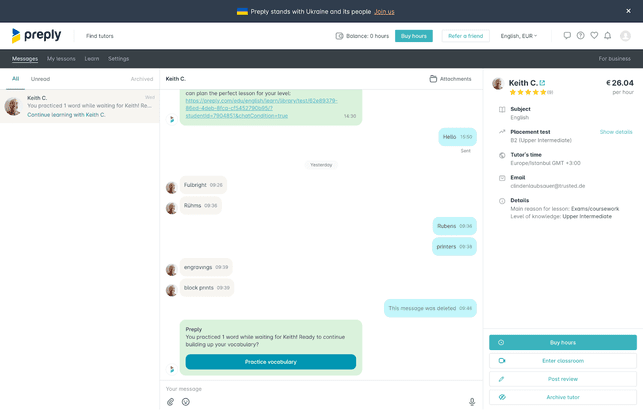Viewport: 643px width, 411px height.
Task: Click the attach file paperclip icon
Action: point(171,402)
